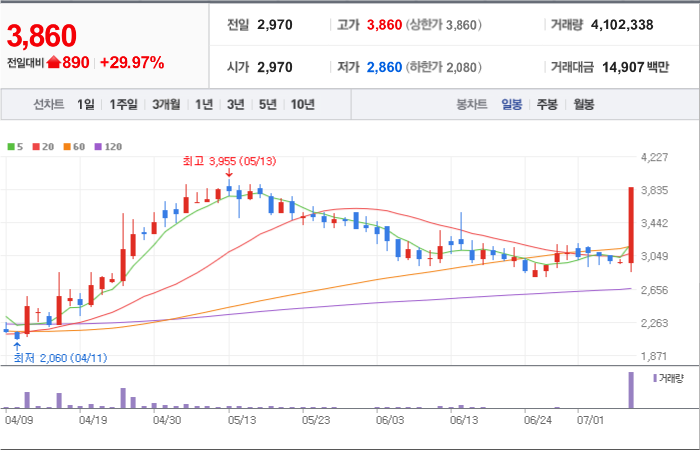700x450 pixels.
Task: Click the 07/01 date axis label
Action: 590,421
